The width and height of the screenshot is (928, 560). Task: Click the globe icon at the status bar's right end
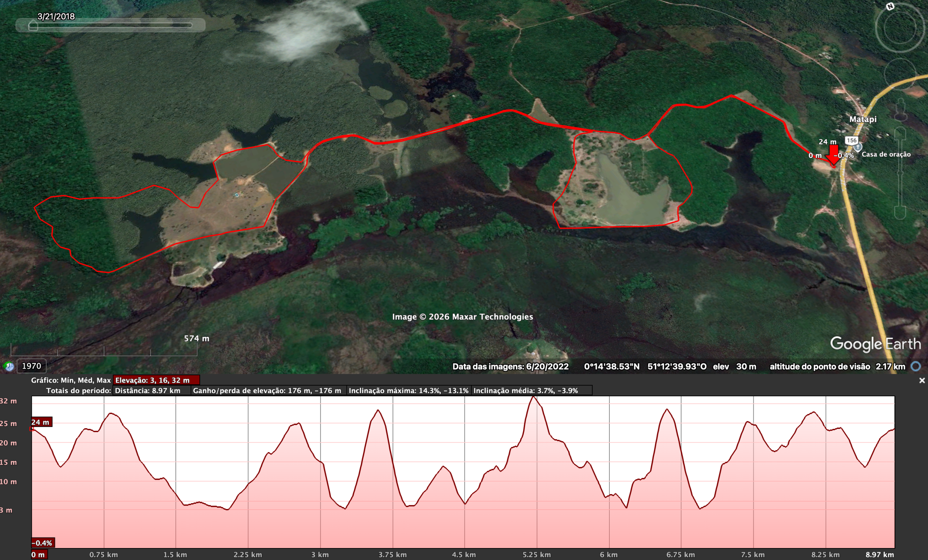pyautogui.click(x=916, y=366)
